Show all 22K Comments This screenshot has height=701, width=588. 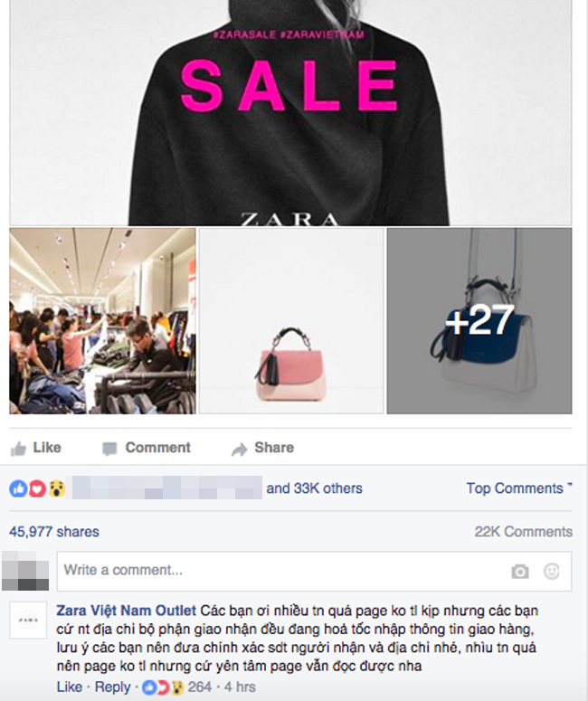point(523,532)
